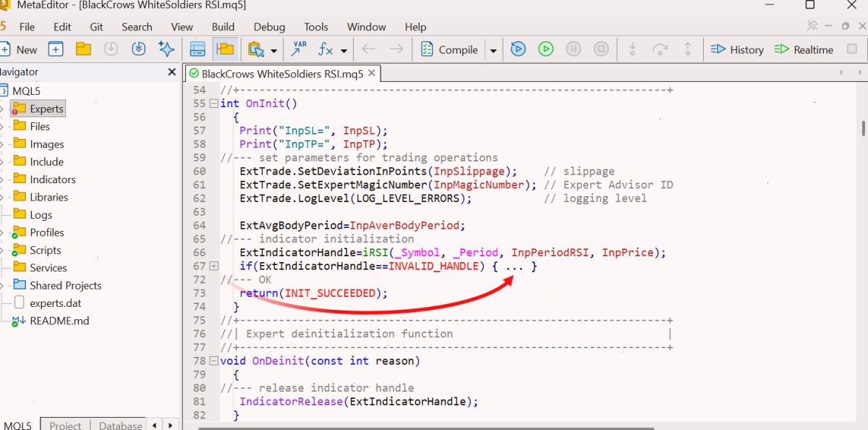This screenshot has height=430, width=868.
Task: Toggle the Navigator panel icon
Action: coord(226,50)
